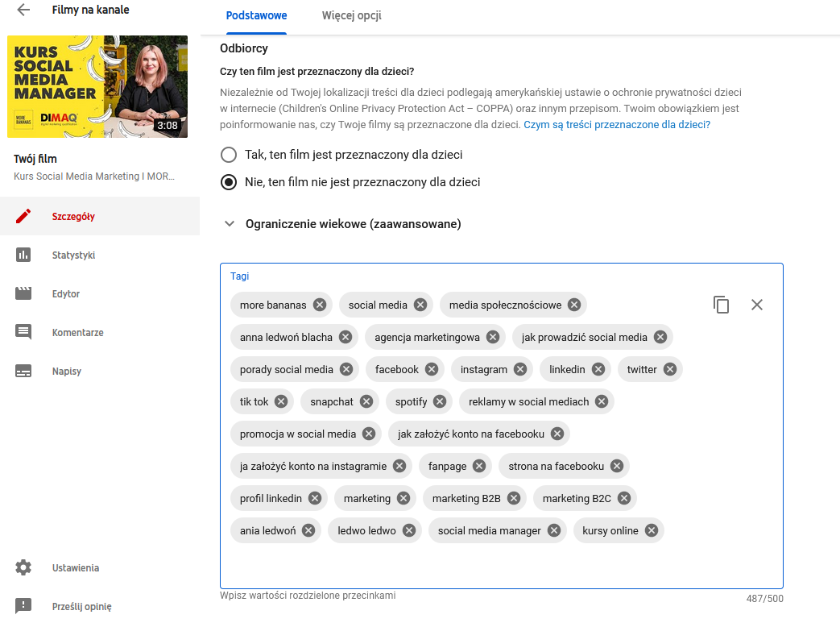
Task: Select the Podstawowe tab
Action: [x=256, y=16]
